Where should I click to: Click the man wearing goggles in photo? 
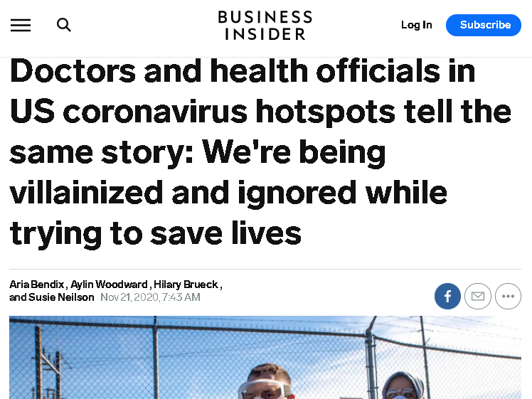(x=267, y=382)
